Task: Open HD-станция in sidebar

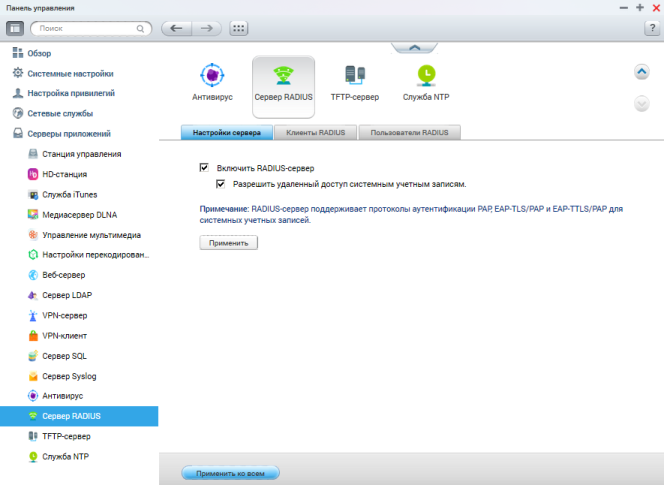Action: [57, 174]
